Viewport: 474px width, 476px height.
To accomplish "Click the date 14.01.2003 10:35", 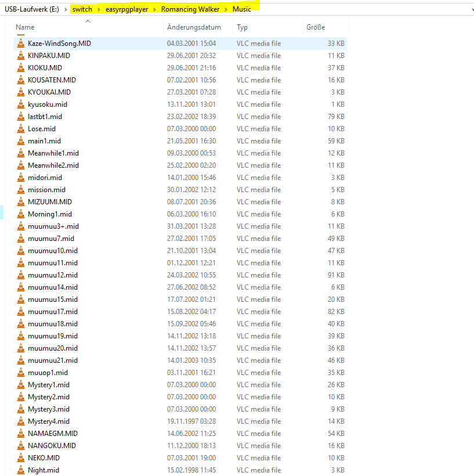I will pyautogui.click(x=191, y=360).
